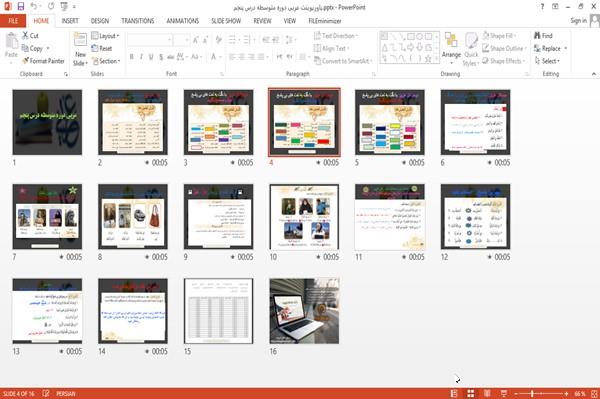Open the Align Text dropdown
Screen dimensions: 600x399
pos(331,48)
